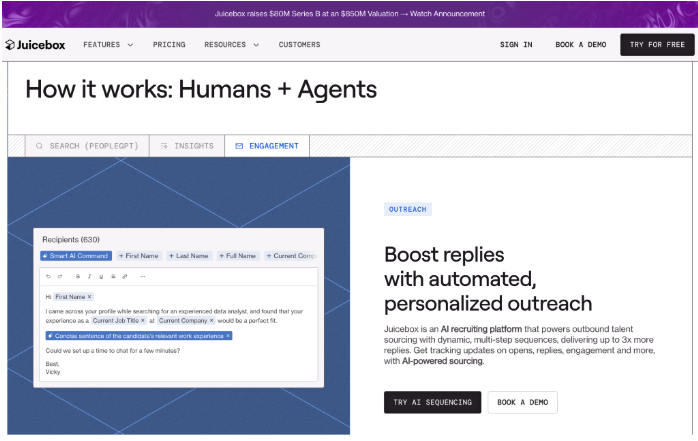Undo using the editor toolbar arrow
Image resolution: width=698 pixels, height=441 pixels.
click(x=48, y=276)
